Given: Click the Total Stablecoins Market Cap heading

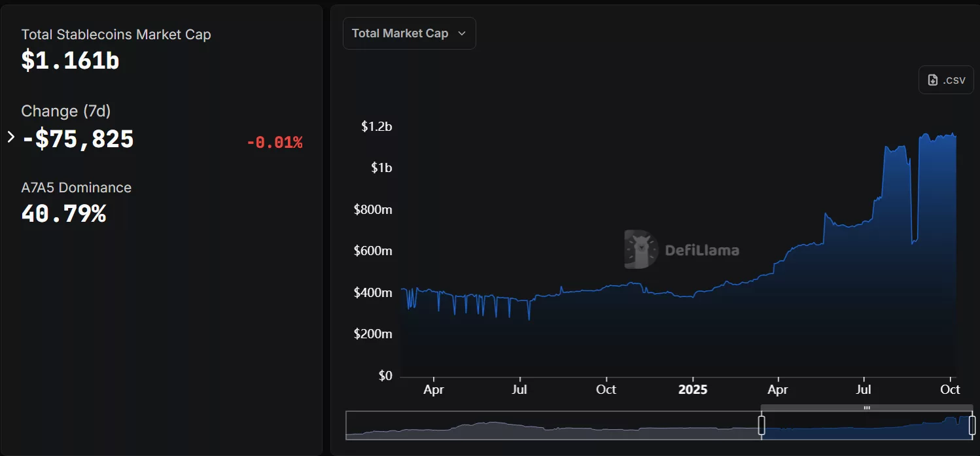Looking at the screenshot, I should tap(116, 35).
